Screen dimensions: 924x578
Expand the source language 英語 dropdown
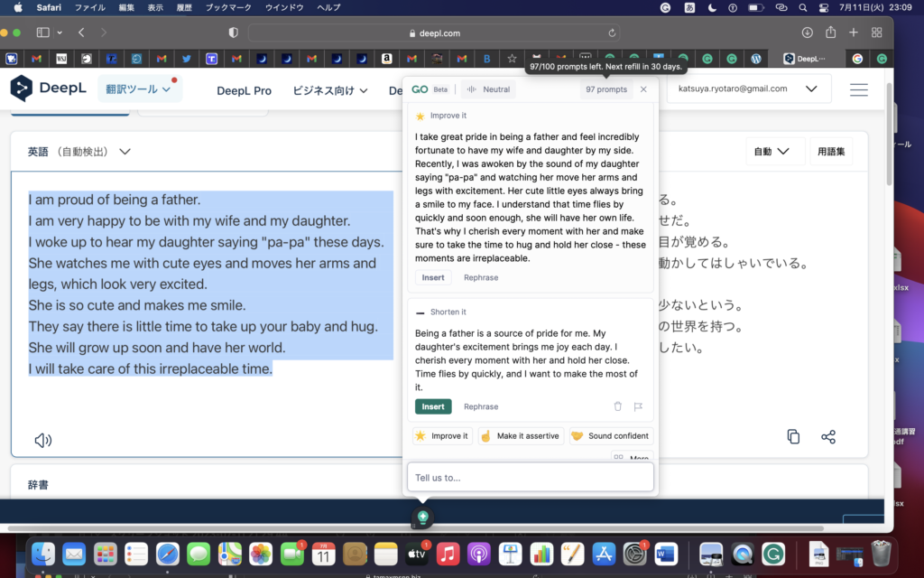pos(79,152)
